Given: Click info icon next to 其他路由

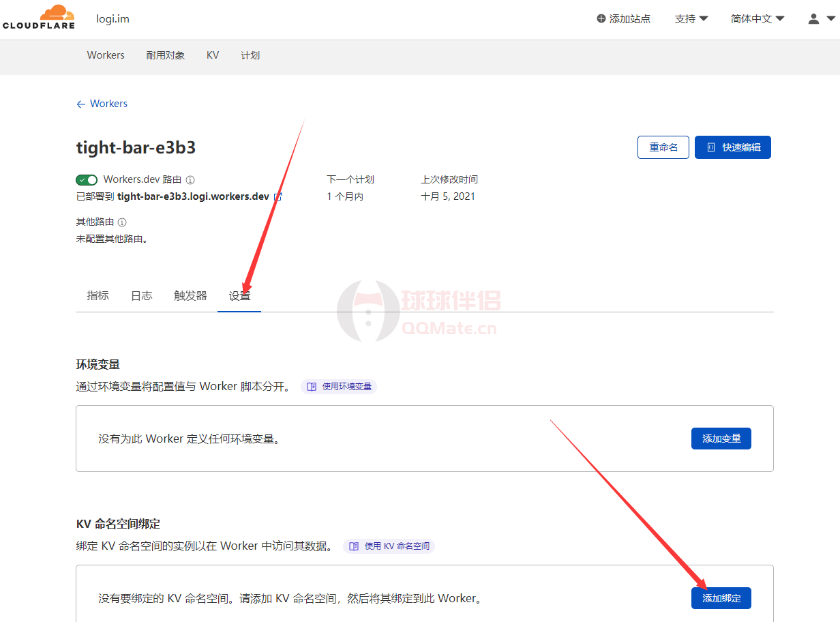Looking at the screenshot, I should pos(122,222).
